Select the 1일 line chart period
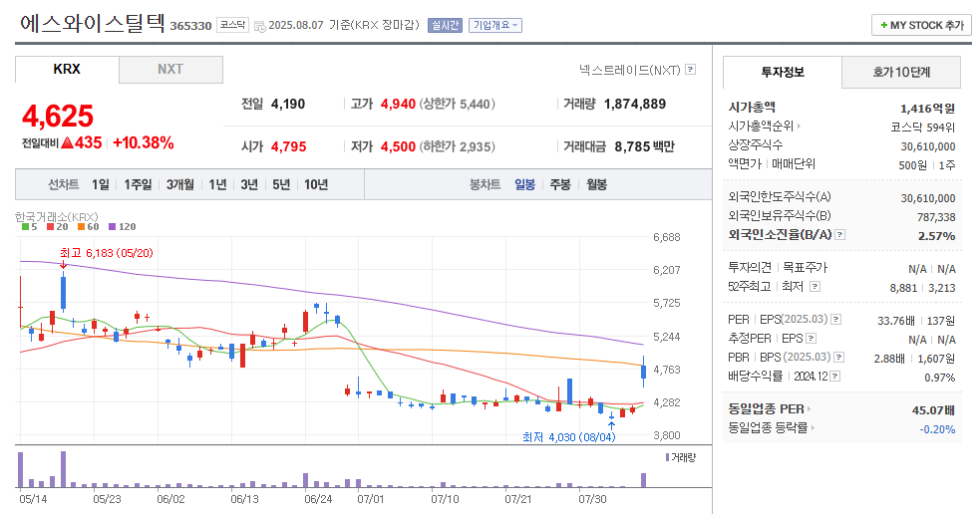Image resolution: width=980 pixels, height=514 pixels. (101, 185)
